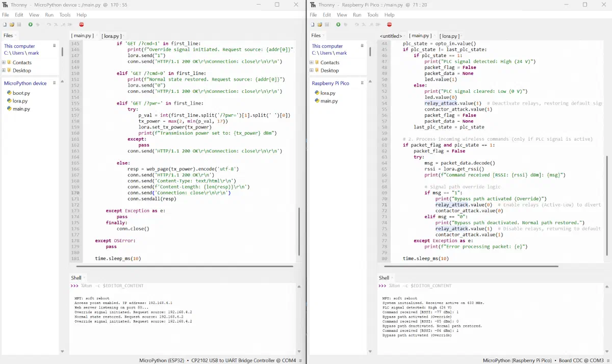Open the Run menu in the left Thonny window

49,15
